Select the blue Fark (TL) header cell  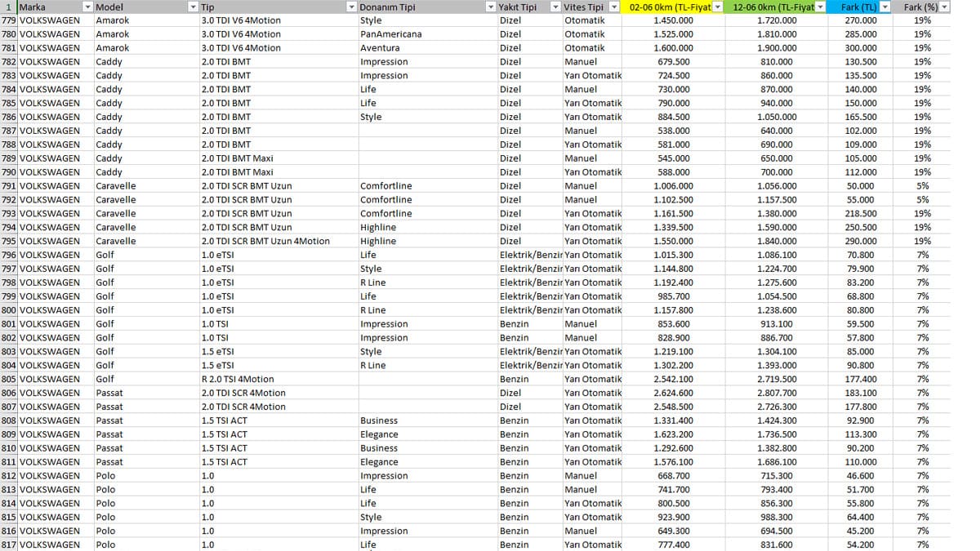pyautogui.click(x=861, y=7)
